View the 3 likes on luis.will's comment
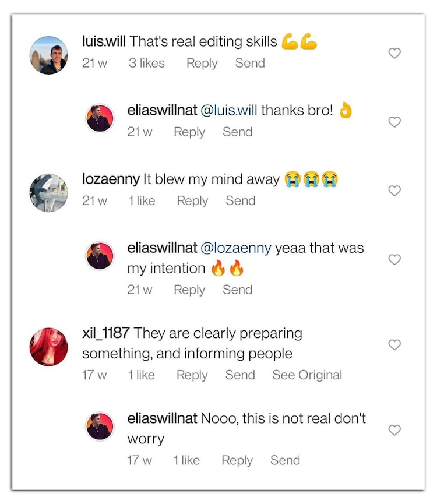Image resolution: width=437 pixels, height=504 pixels. click(146, 63)
